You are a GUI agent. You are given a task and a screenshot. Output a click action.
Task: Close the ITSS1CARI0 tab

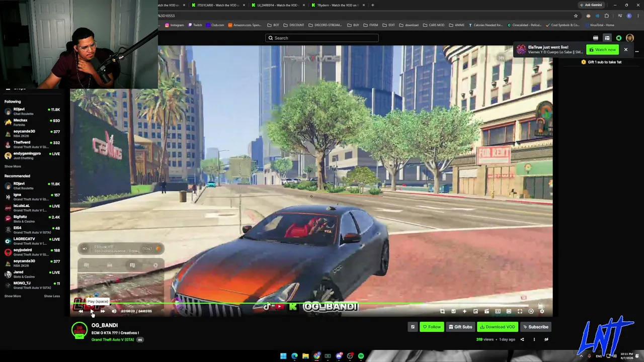pyautogui.click(x=244, y=5)
